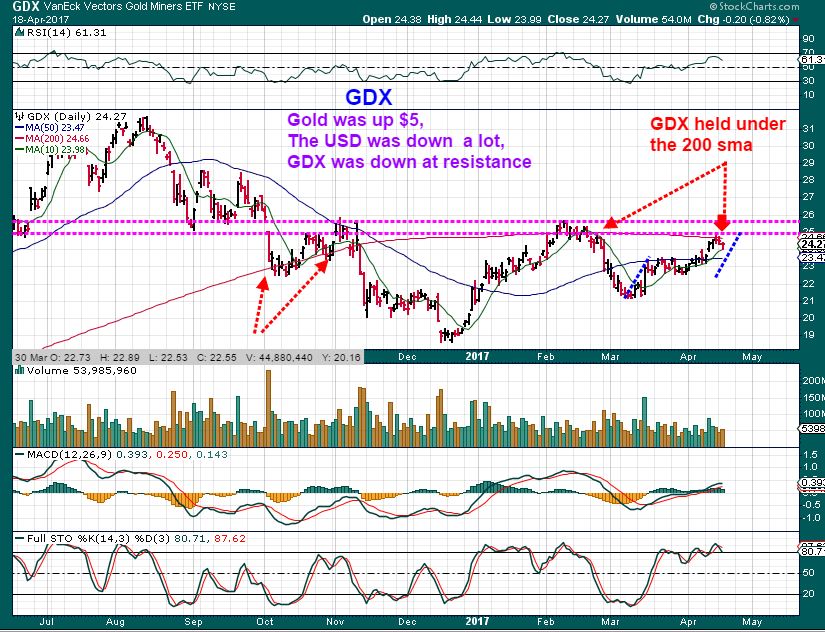Click the '200M' label on the volume axis
The height and width of the screenshot is (632, 825).
click(813, 380)
